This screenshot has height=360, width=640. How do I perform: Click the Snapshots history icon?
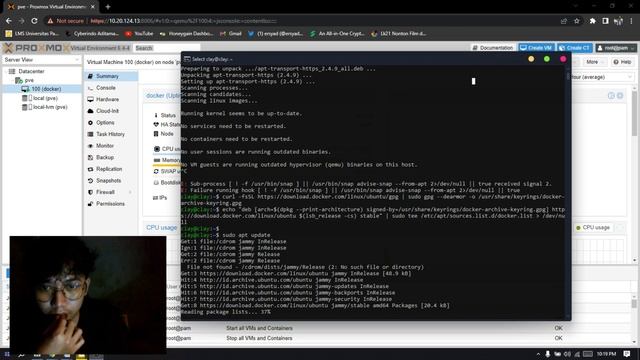pyautogui.click(x=90, y=180)
